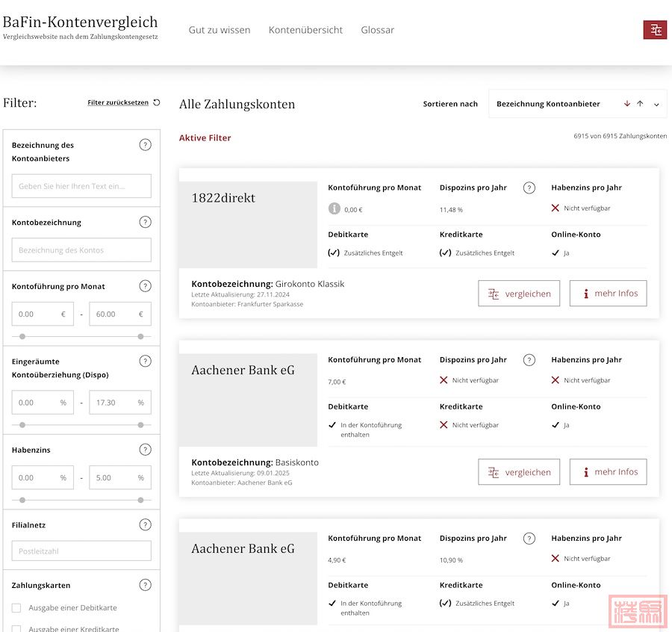Open the Bezeichnung Kontoanbieter sort dropdown
Screen dimensions: 672x632
click(577, 104)
